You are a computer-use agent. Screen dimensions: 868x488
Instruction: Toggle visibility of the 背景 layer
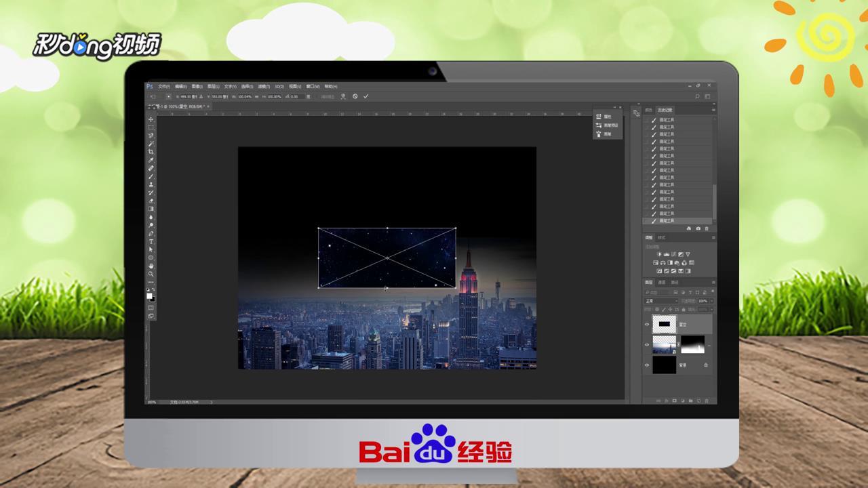point(646,365)
